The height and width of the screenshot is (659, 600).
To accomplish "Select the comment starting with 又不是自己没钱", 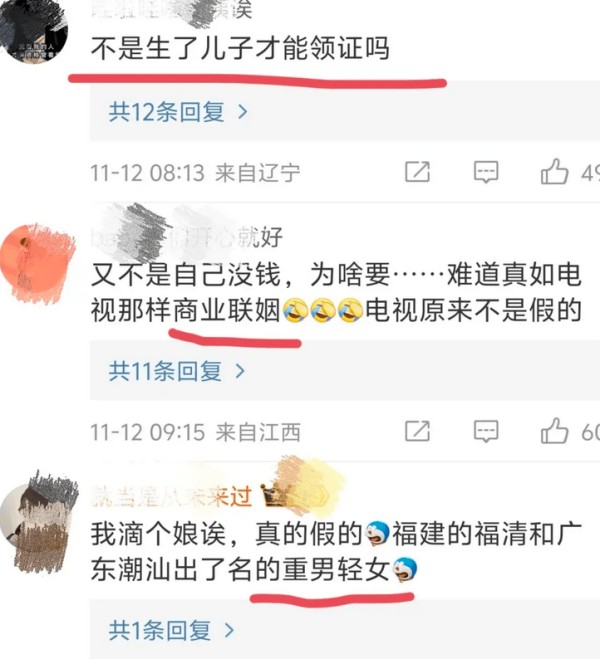I will coord(336,293).
